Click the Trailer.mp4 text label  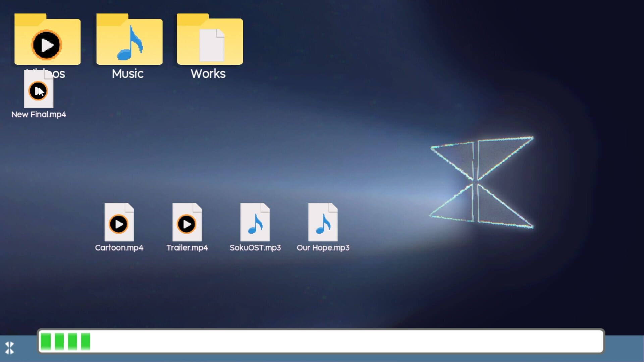[187, 248]
